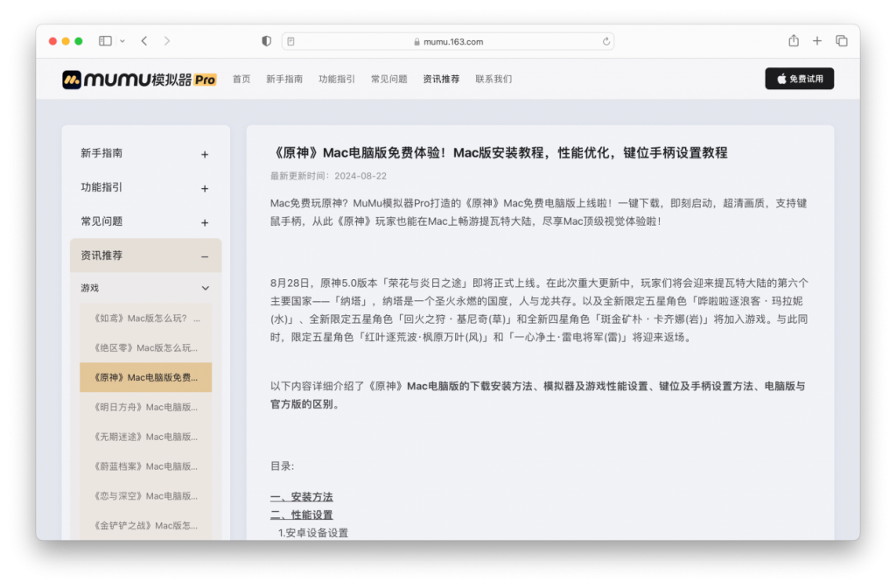The width and height of the screenshot is (896, 588).
Task: Open the 《无期迷途》Mac电脑版 article
Action: (146, 437)
